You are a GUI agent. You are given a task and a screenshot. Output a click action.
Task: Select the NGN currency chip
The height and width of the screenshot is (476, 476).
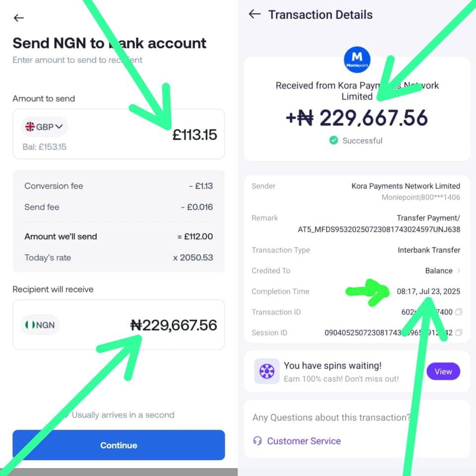[40, 325]
